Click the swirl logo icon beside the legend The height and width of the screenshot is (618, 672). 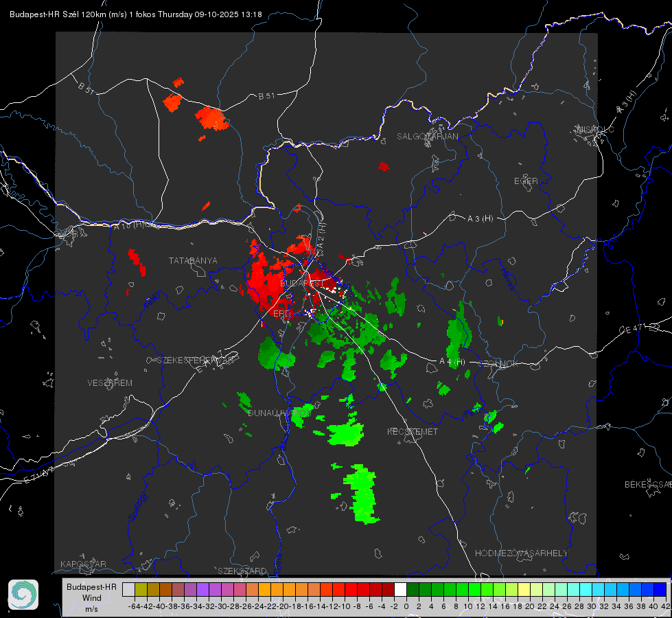tap(23, 595)
